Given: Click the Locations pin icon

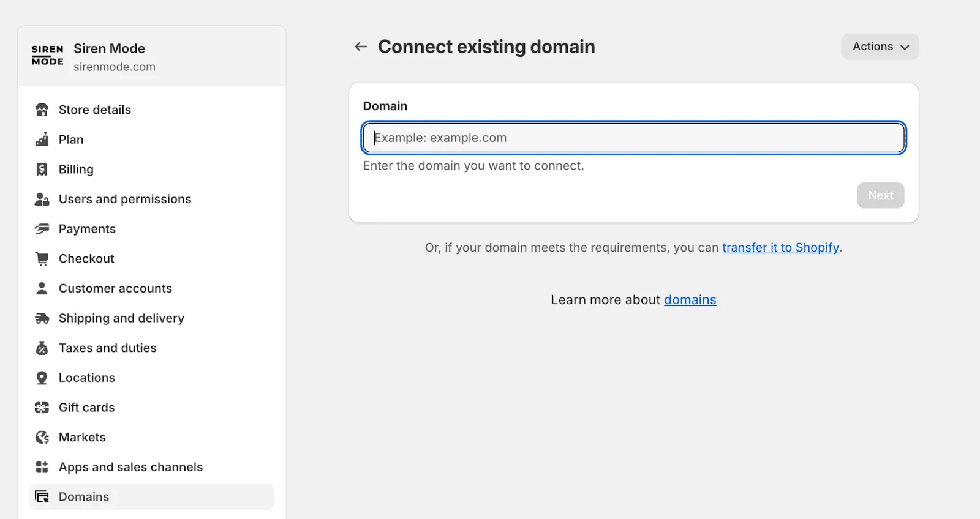Looking at the screenshot, I should (x=42, y=378).
